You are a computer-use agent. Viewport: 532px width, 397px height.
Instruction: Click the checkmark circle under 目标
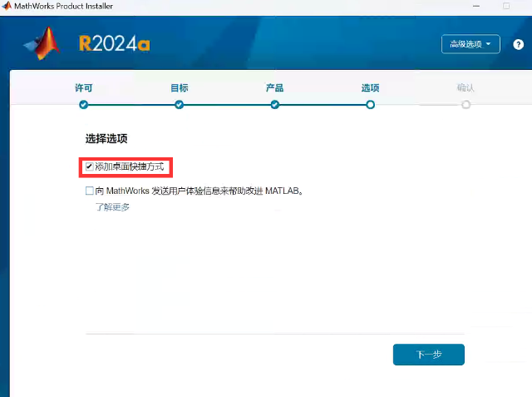pos(179,105)
